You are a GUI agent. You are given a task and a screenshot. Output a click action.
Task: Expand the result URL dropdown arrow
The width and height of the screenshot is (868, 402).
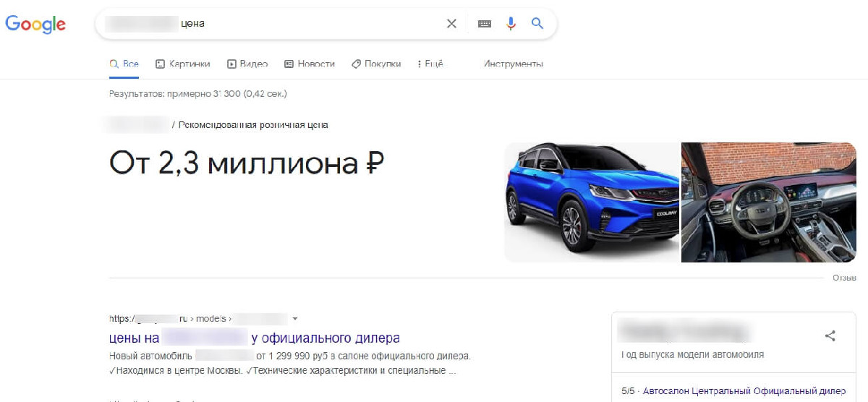[295, 319]
